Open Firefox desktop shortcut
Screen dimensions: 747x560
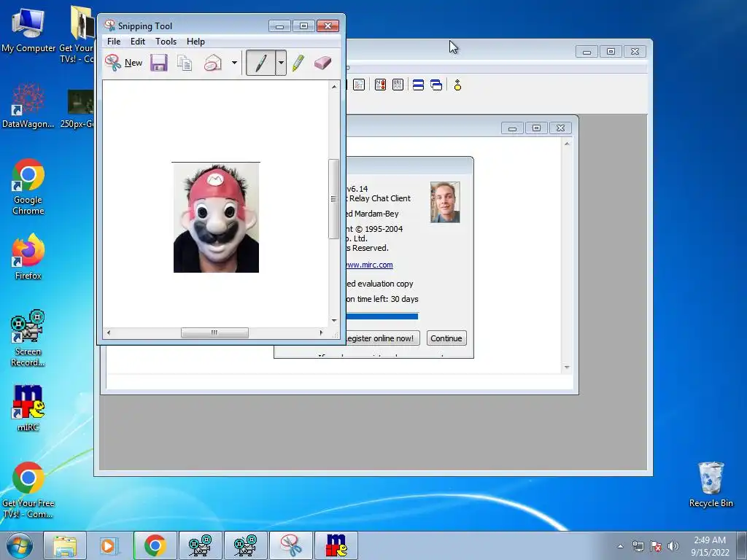pos(28,257)
